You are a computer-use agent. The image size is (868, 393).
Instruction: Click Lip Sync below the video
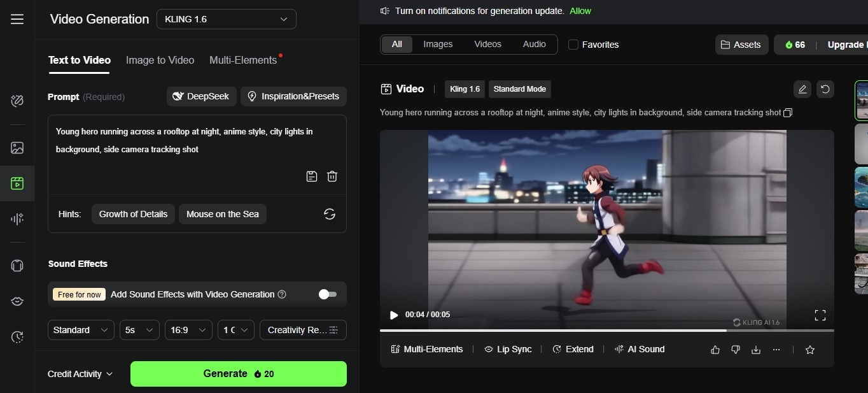tap(508, 349)
